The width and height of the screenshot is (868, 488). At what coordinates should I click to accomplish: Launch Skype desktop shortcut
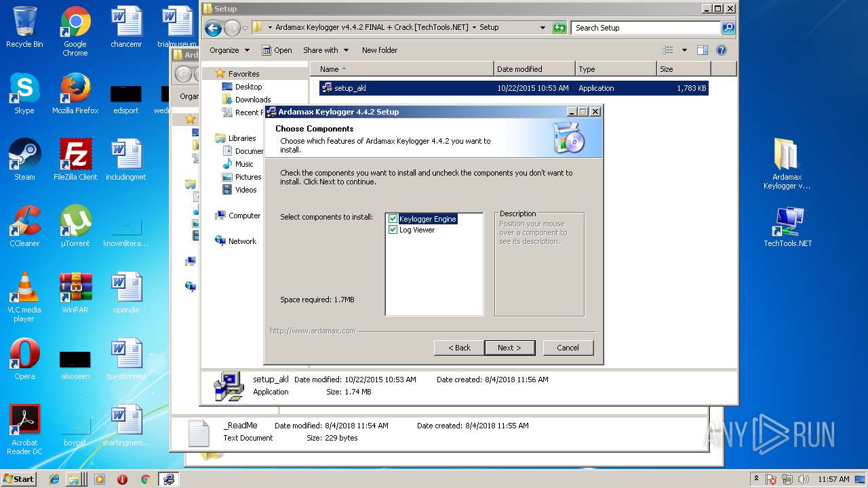pos(24,94)
